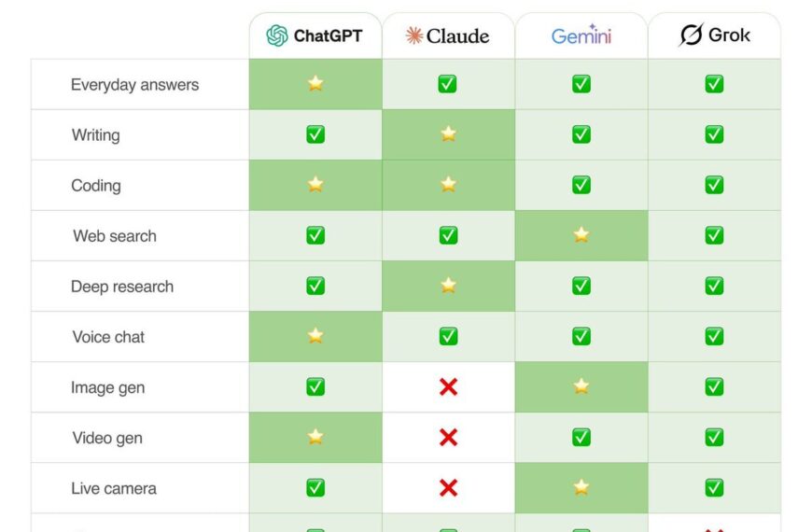
Task: Click Claude's star for Deep research
Action: tap(448, 286)
